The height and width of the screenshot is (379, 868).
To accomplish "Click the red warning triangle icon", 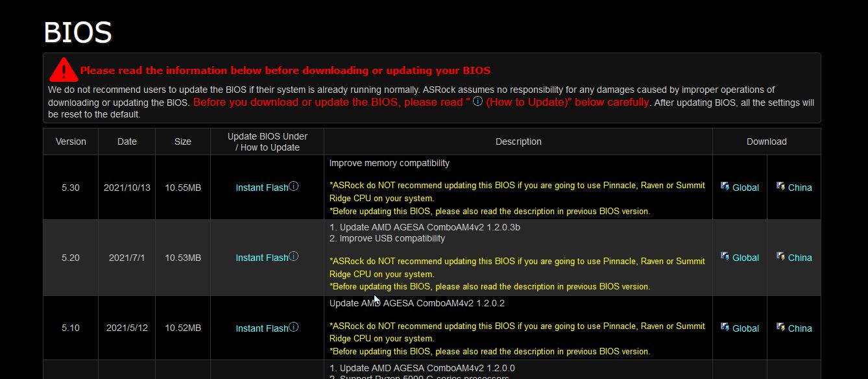I will (63, 69).
